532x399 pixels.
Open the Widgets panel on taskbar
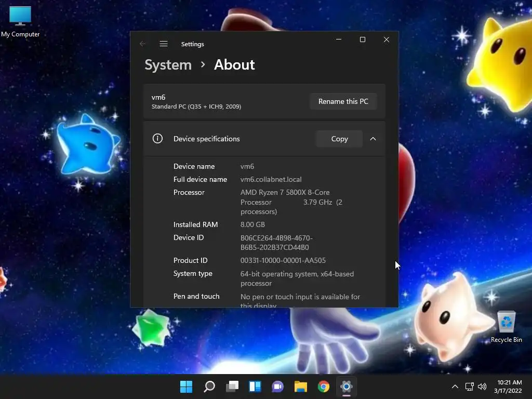tap(255, 387)
